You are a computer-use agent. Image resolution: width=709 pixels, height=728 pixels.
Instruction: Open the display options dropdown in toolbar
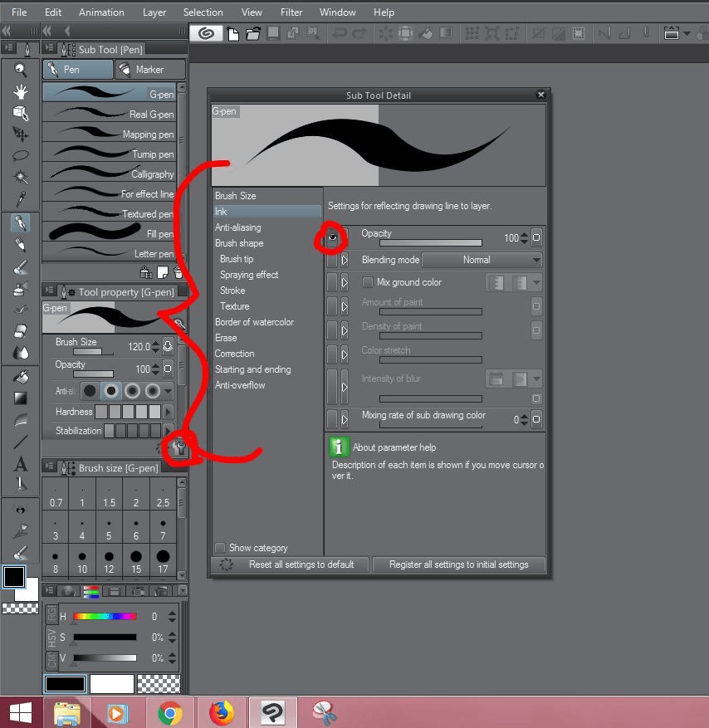[687, 33]
